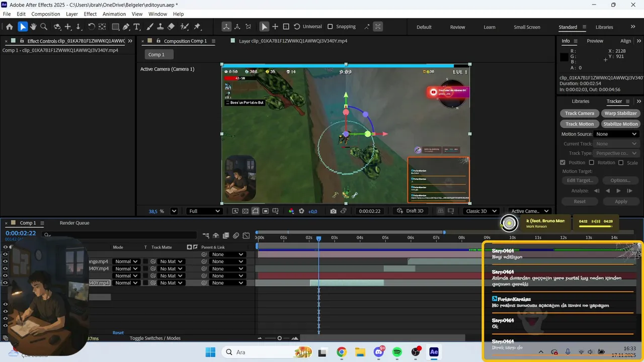Select the Brush tool
The image size is (644, 362).
pos(150,27)
